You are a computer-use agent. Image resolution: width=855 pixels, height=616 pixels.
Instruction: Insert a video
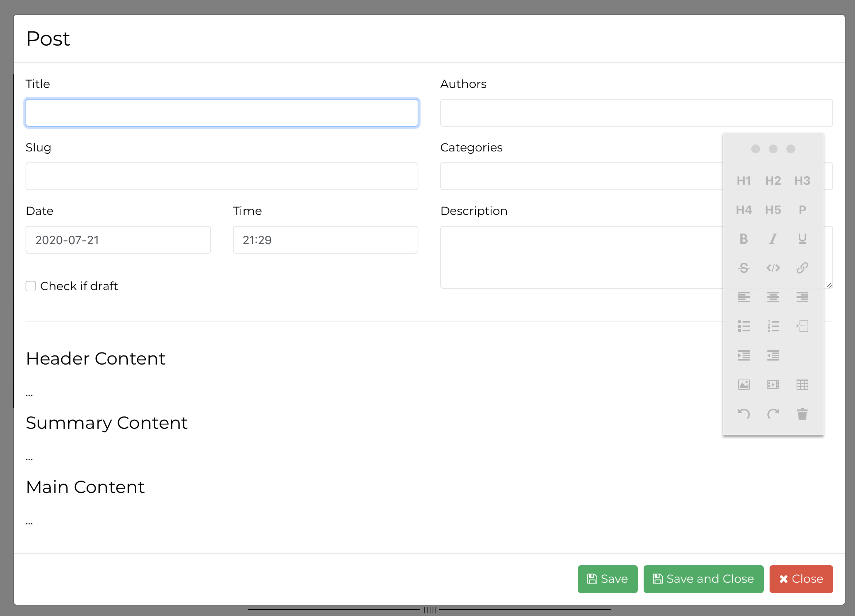click(773, 385)
